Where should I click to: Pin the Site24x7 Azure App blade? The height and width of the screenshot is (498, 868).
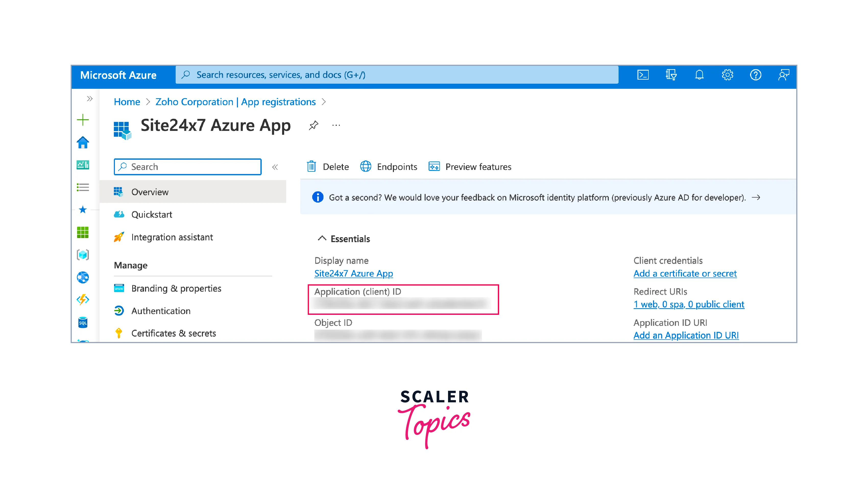(314, 125)
